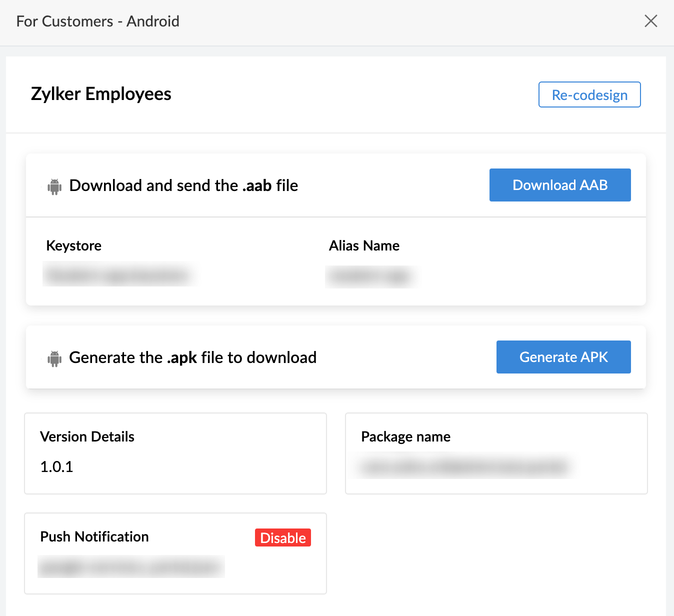Click the Alias Name label
674x616 pixels.
click(x=364, y=245)
